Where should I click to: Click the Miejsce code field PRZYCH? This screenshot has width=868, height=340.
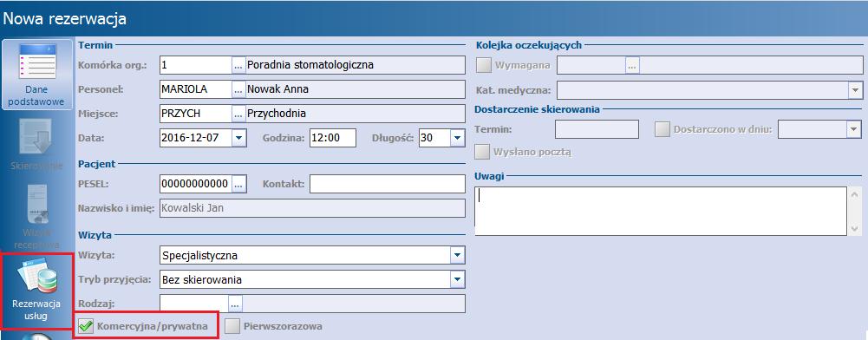(x=195, y=114)
